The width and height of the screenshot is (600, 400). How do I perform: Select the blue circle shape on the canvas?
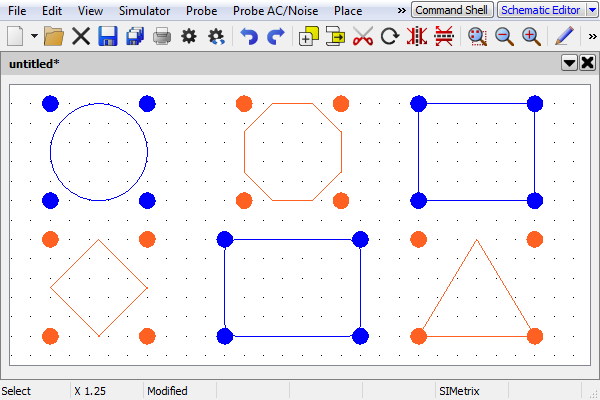(99, 103)
